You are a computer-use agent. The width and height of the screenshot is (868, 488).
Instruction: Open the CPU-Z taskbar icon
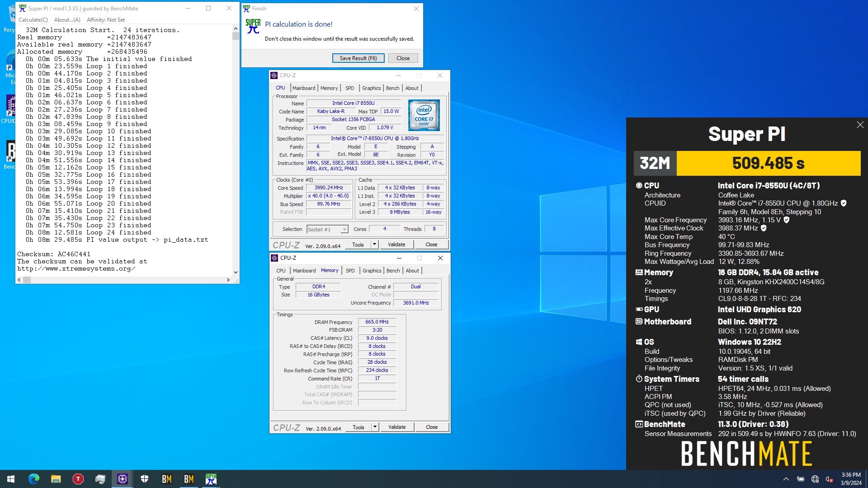[123, 479]
